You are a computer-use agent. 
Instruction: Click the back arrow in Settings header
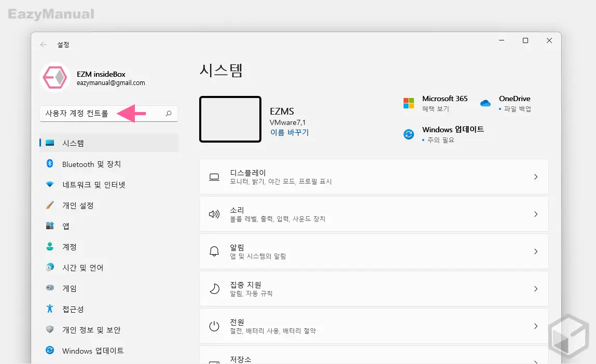click(x=44, y=45)
